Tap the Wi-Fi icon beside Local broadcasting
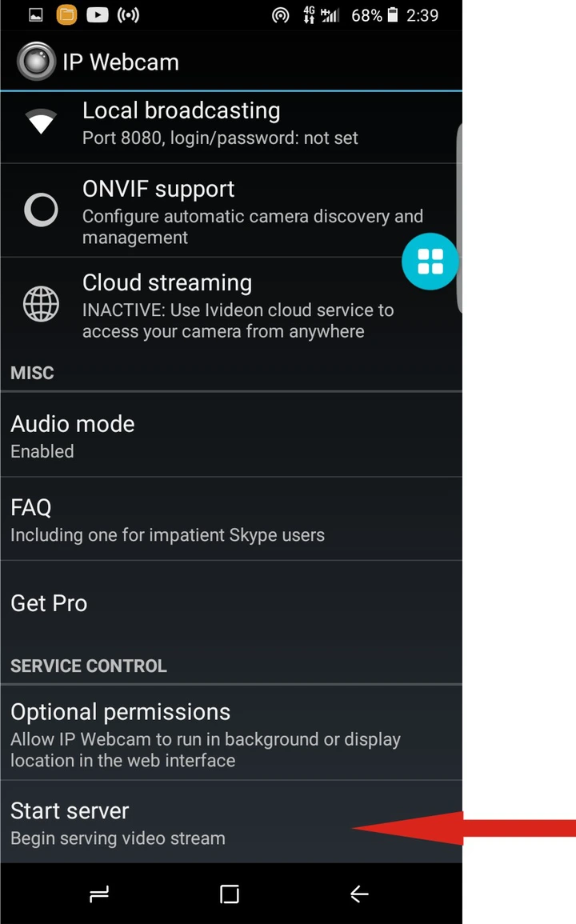Screen dimensions: 576x924 (41, 122)
